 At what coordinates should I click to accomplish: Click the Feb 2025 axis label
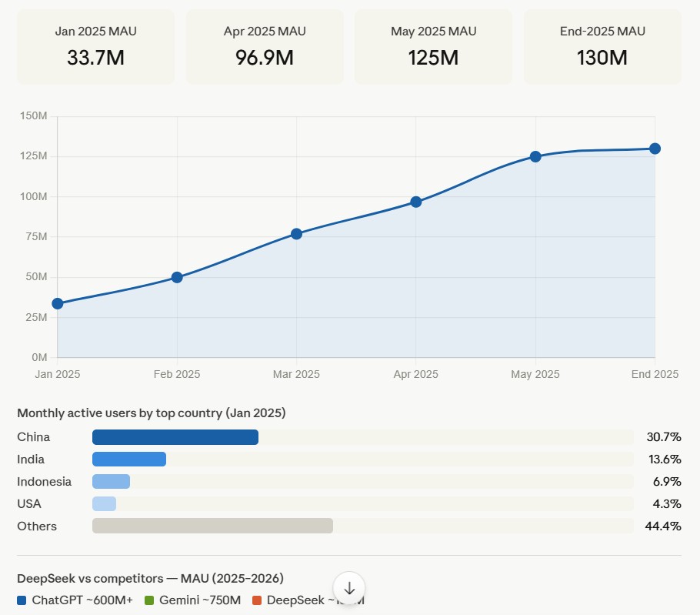point(176,374)
